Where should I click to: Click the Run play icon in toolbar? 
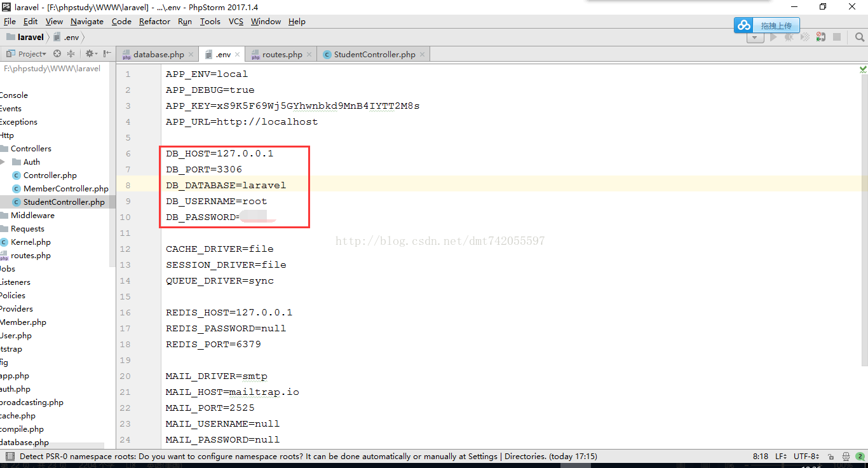click(773, 38)
